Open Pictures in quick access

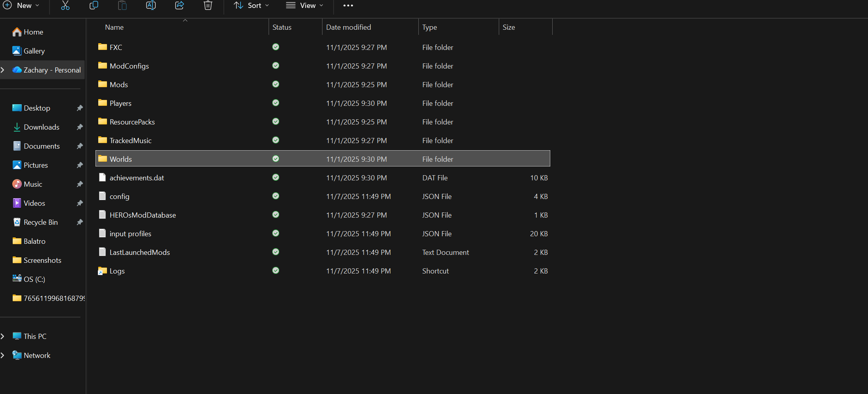click(36, 165)
